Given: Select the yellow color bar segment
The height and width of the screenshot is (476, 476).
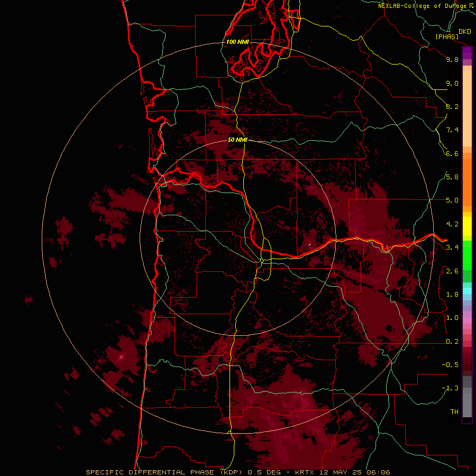Looking at the screenshot, I should [467, 226].
